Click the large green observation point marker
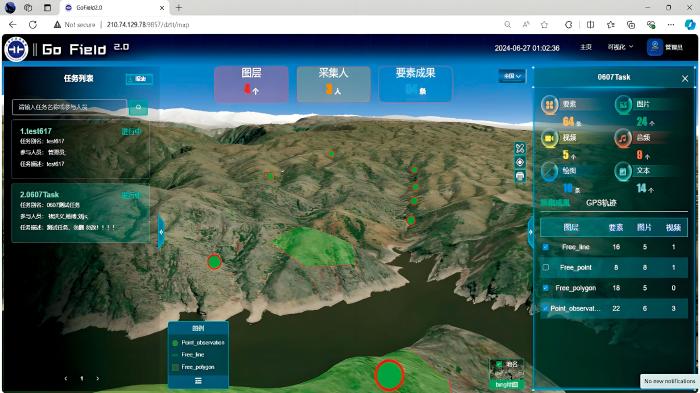The width and height of the screenshot is (700, 393). (389, 375)
